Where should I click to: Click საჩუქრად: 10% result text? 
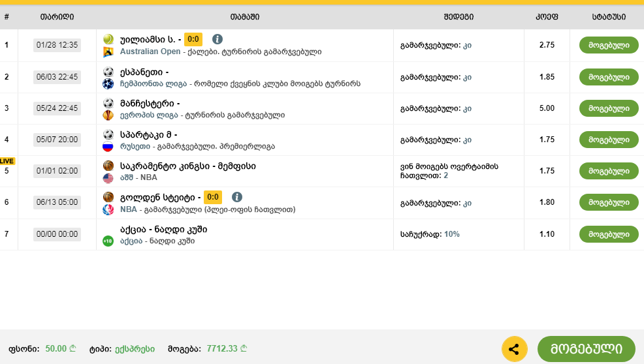[x=430, y=234]
